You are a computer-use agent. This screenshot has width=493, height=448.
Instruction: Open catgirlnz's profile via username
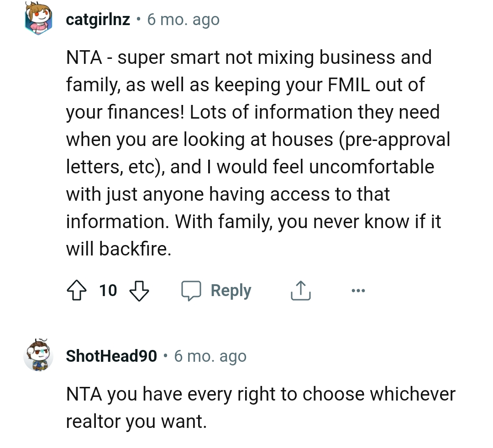(x=97, y=19)
